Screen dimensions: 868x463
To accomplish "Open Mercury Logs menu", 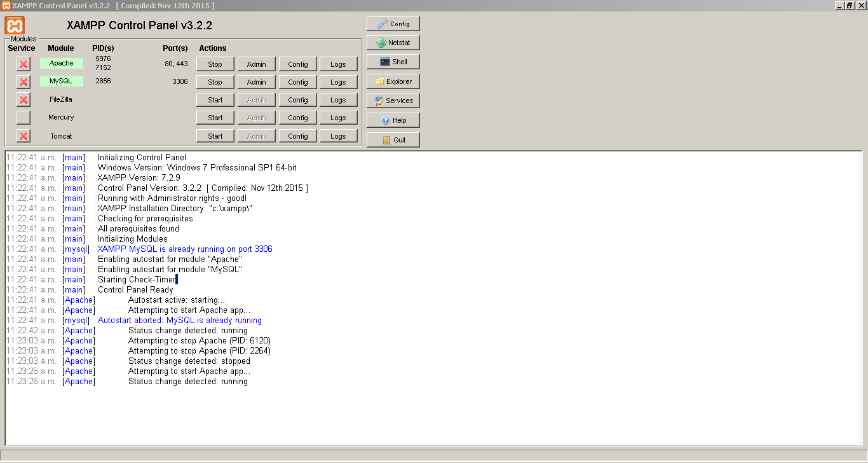I will pyautogui.click(x=338, y=118).
